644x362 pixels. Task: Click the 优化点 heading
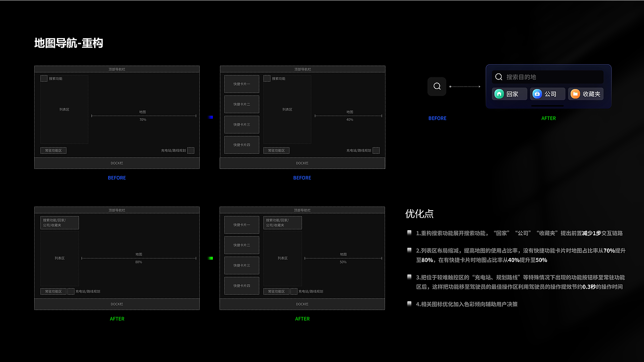pyautogui.click(x=420, y=213)
